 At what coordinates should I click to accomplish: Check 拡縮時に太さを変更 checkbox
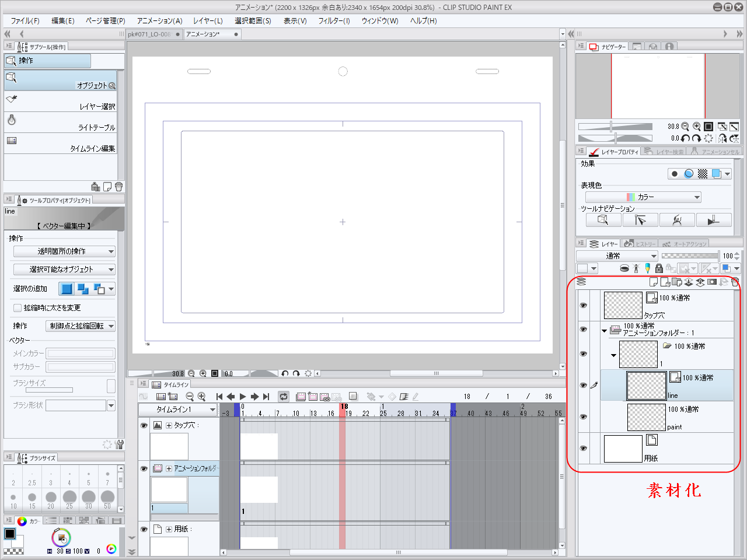click(18, 308)
